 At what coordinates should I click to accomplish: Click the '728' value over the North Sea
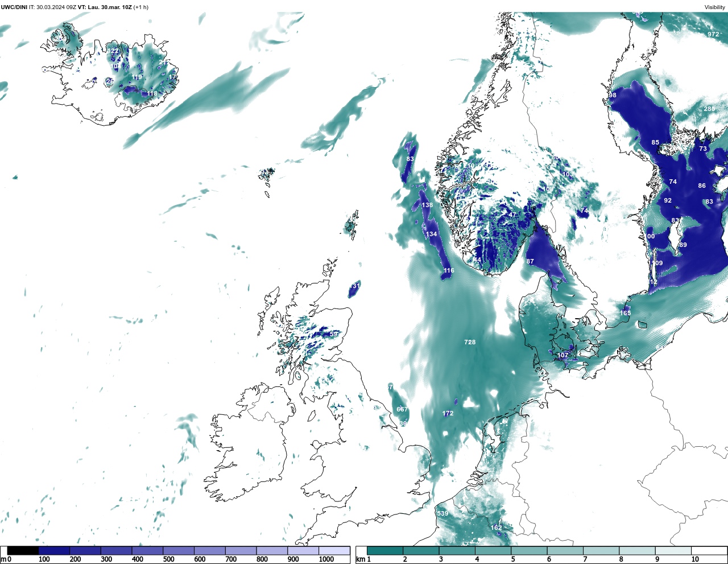coord(470,342)
